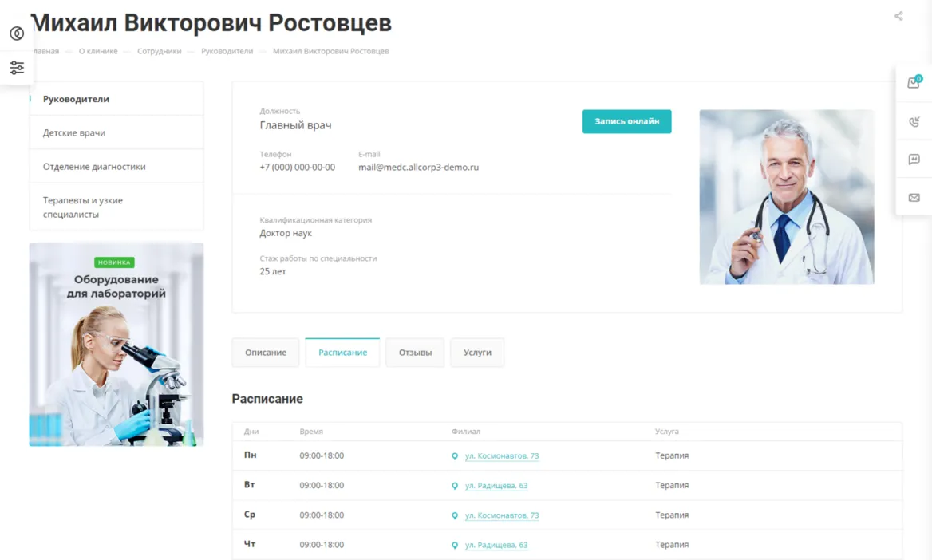
Task: Click the share icon at top right
Action: tap(898, 16)
